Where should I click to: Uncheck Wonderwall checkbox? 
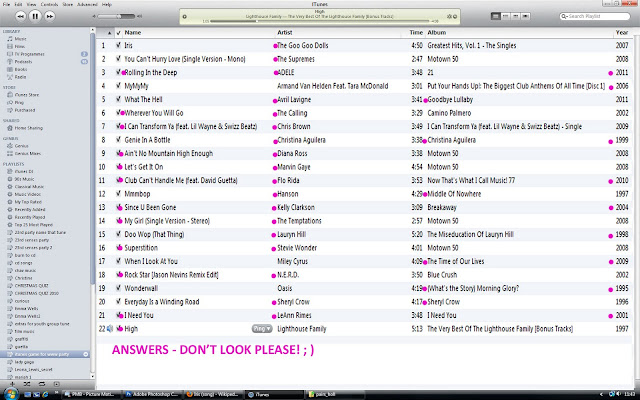(x=118, y=288)
